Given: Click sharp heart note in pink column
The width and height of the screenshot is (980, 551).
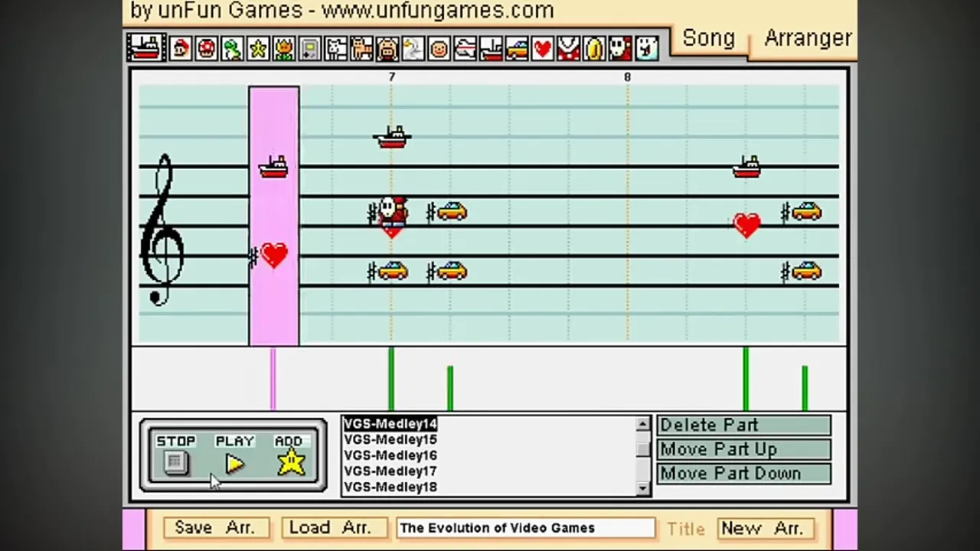Looking at the screenshot, I should tap(273, 256).
